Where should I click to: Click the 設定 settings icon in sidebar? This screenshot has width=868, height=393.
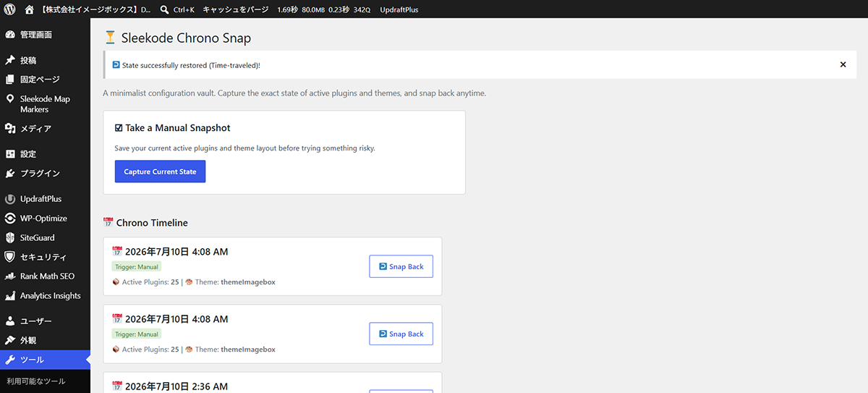[10, 154]
